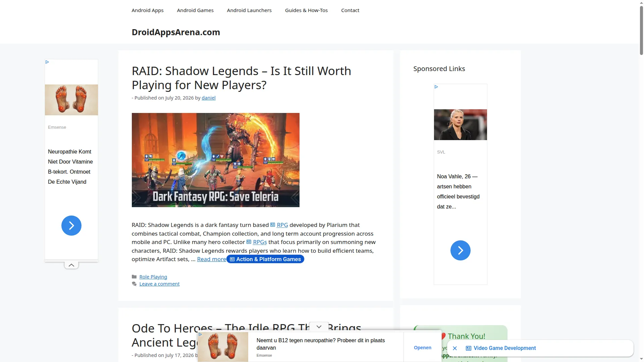Viewport: 644px width, 362px height.
Task: Click the feet image in left Emsense ad
Action: [71, 100]
